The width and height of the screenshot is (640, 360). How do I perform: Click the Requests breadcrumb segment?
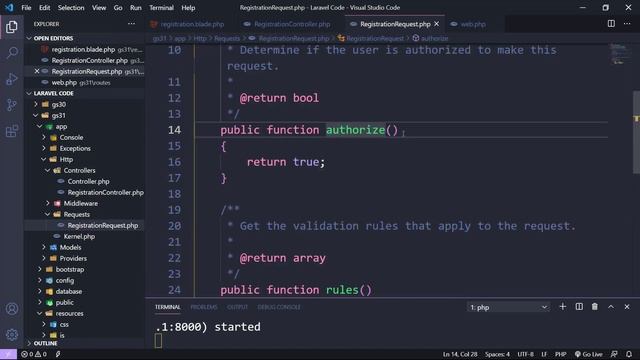pyautogui.click(x=227, y=38)
